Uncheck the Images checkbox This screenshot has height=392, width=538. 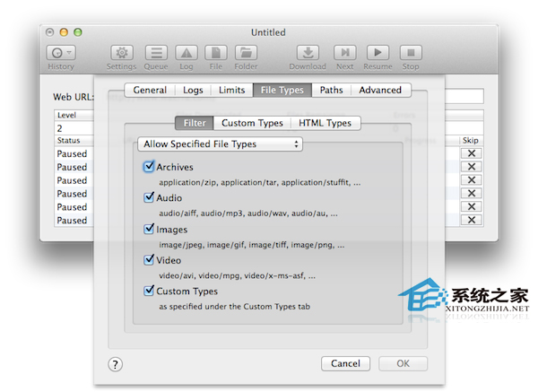(149, 229)
